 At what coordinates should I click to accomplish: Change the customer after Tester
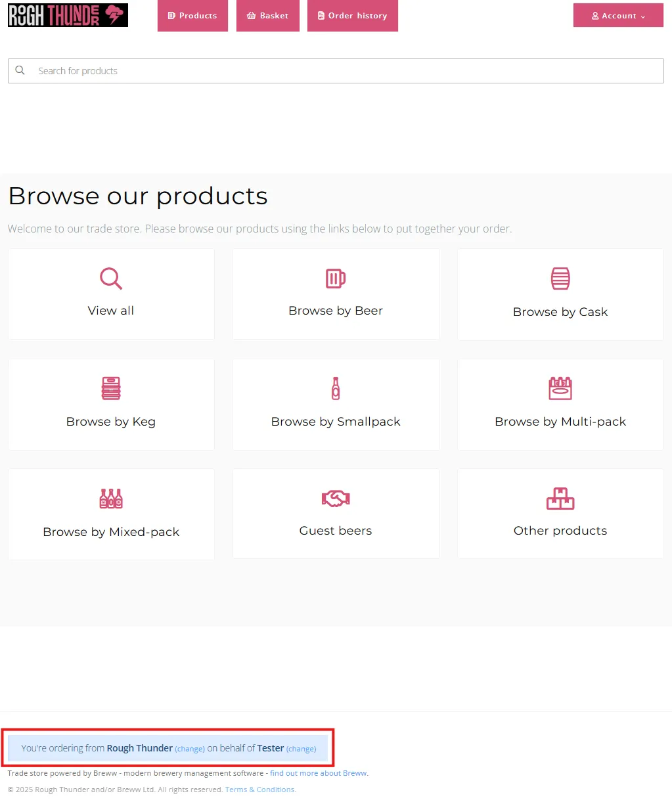[x=301, y=749]
